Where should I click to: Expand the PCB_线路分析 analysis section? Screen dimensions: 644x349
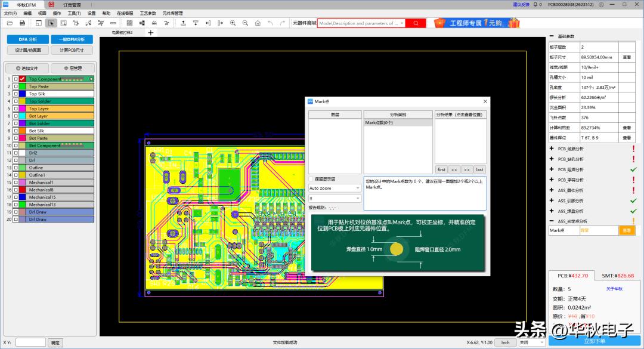coord(552,149)
